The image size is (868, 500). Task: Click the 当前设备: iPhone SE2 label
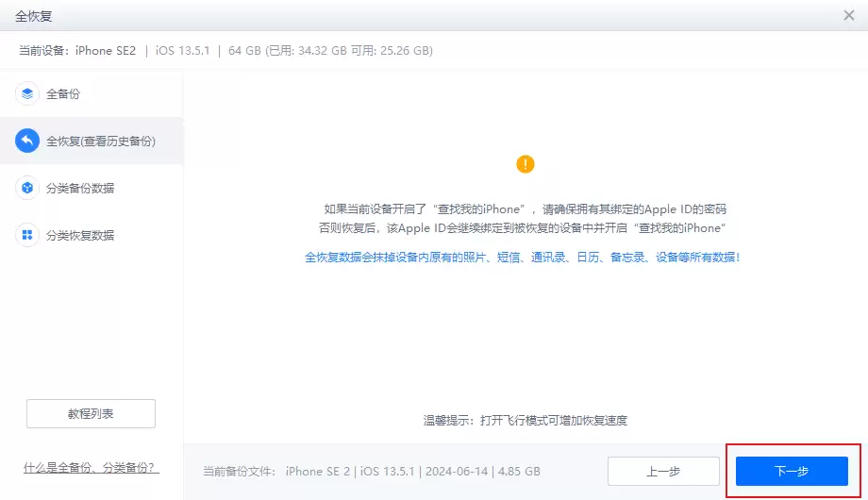pos(77,50)
